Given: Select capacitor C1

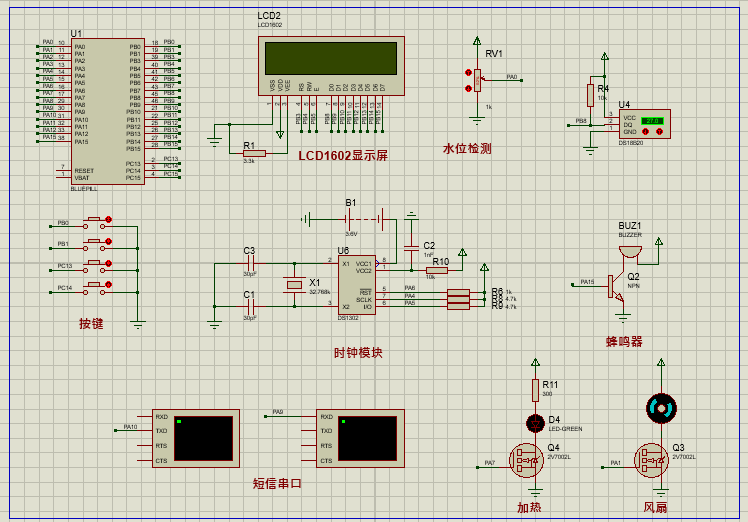Looking at the screenshot, I should click(x=251, y=306).
